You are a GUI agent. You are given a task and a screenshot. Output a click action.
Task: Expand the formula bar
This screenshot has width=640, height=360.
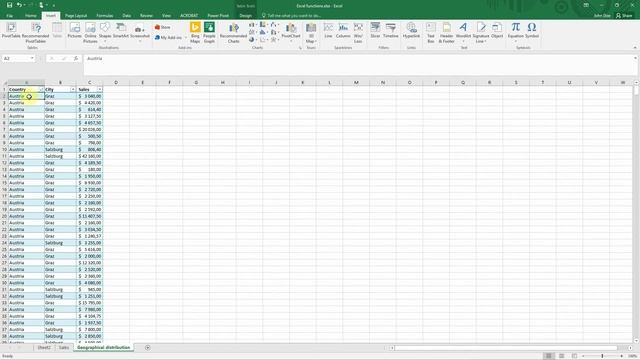click(x=635, y=58)
